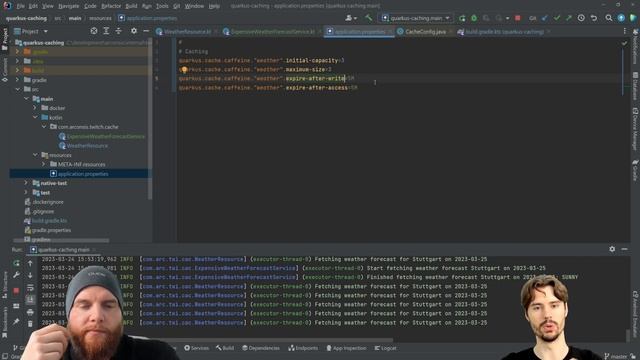The image size is (640, 360).
Task: Switch to the build.gradle.kts editor tab
Action: coord(504,31)
